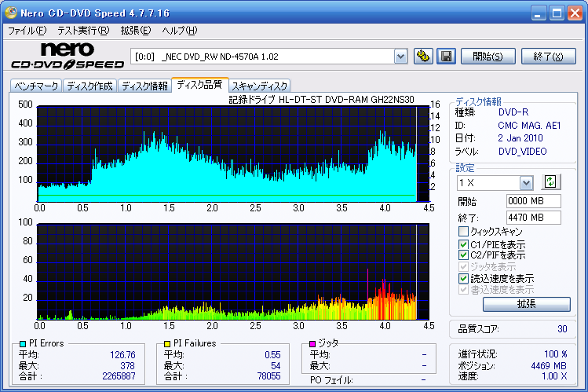The height and width of the screenshot is (392, 588).
Task: Minimize the Nero CD-DVD Speed window
Action: coord(539,13)
